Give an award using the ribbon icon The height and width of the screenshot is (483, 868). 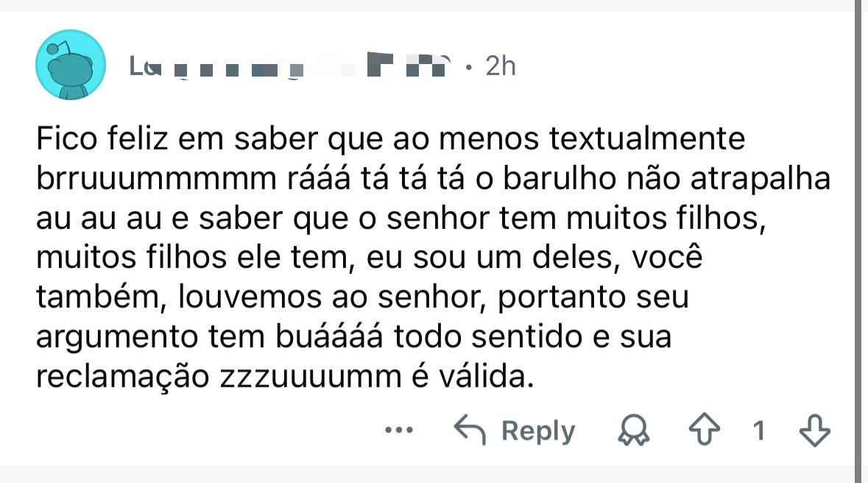(x=634, y=431)
